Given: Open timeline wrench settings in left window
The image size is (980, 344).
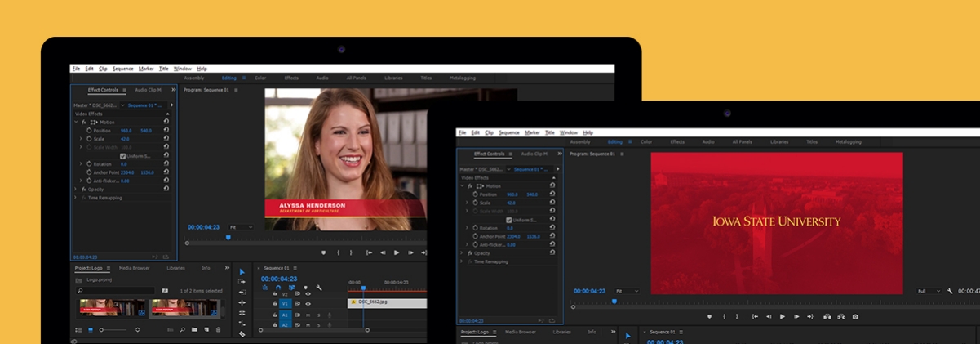Looking at the screenshot, I should [x=319, y=288].
